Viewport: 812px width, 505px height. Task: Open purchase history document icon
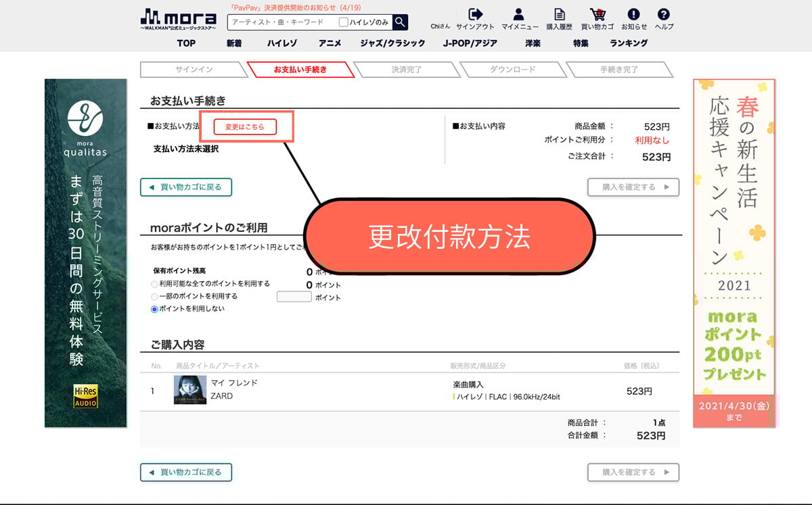tap(560, 14)
